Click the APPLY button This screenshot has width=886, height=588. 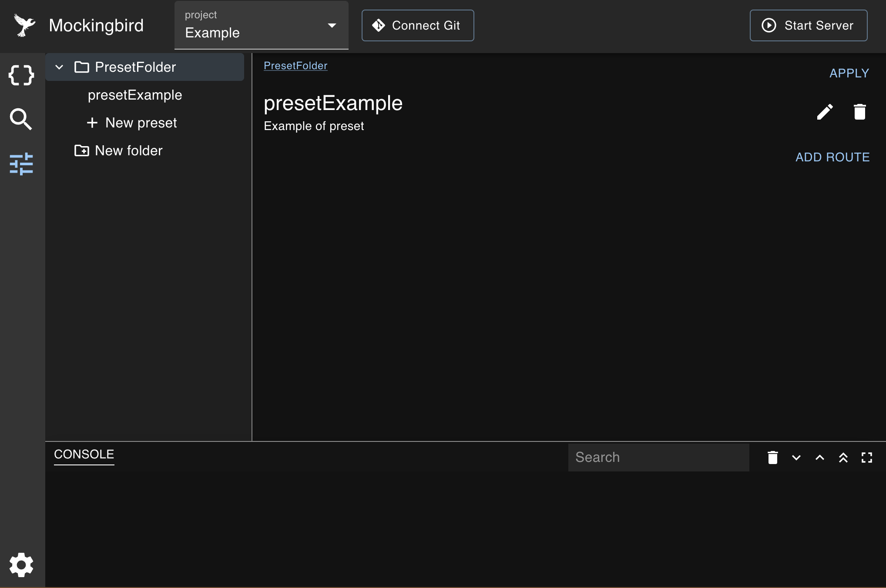click(849, 73)
